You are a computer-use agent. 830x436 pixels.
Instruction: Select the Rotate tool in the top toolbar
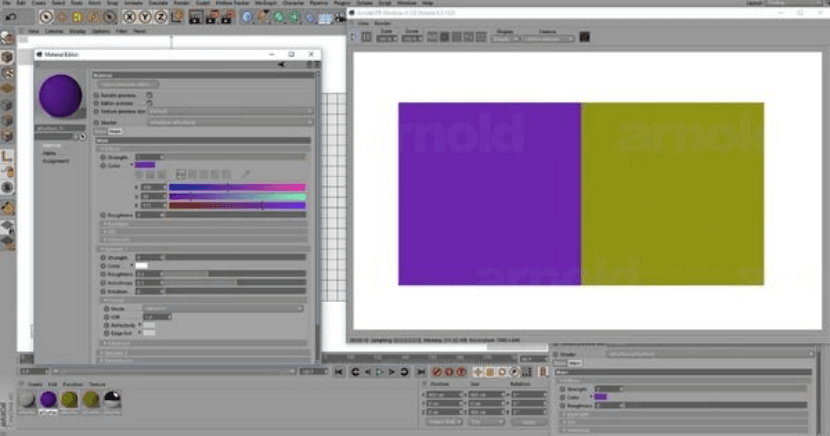(x=93, y=17)
